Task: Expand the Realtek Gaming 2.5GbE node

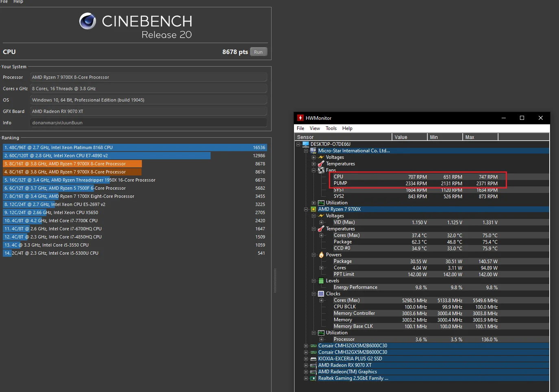Action: pyautogui.click(x=306, y=378)
